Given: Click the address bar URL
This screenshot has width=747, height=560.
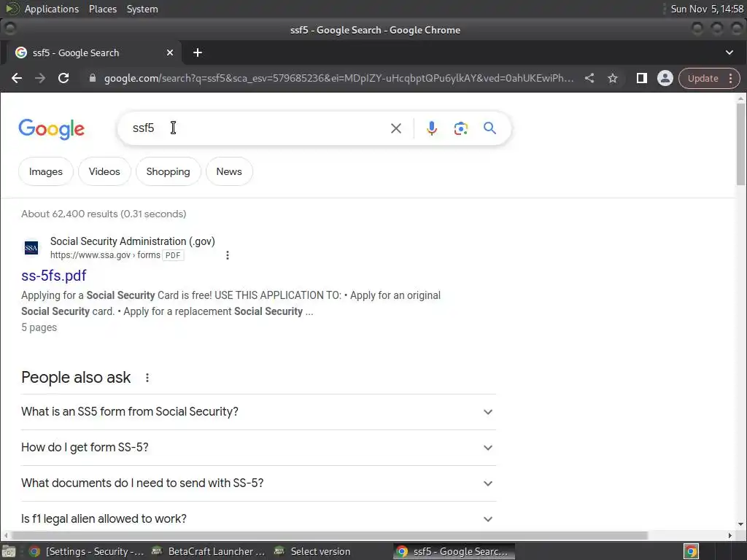Looking at the screenshot, I should pos(338,78).
